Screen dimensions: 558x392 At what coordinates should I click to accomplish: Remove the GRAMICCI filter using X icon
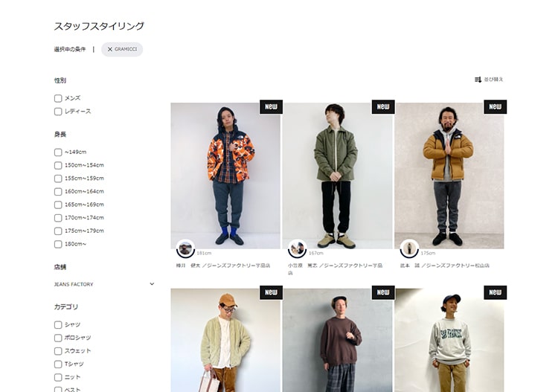[x=110, y=49]
